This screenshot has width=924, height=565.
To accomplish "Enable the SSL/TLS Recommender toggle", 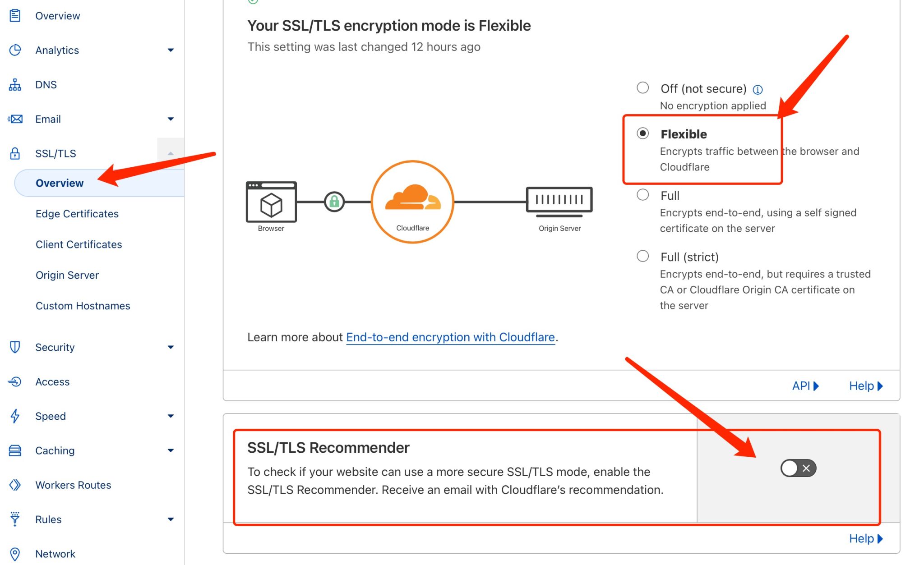I will tap(798, 468).
